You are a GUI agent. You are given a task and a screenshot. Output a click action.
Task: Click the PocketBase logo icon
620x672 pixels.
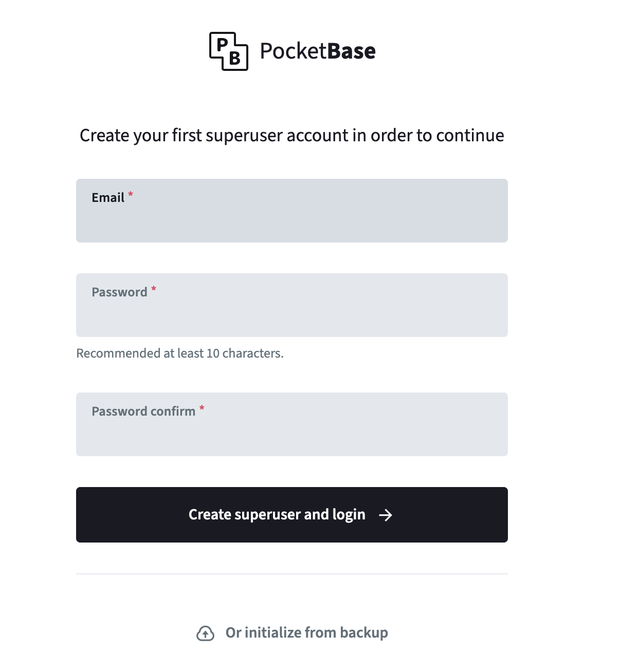click(x=229, y=51)
